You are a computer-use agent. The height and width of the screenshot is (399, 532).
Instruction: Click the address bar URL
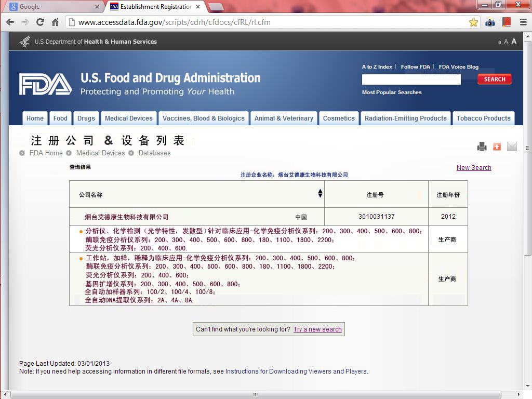point(175,22)
